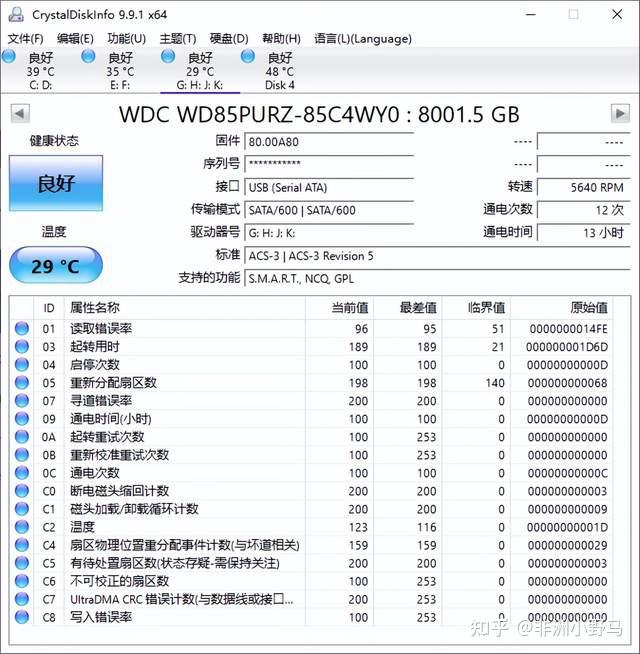
Task: Click the 当前值 column header
Action: point(340,308)
